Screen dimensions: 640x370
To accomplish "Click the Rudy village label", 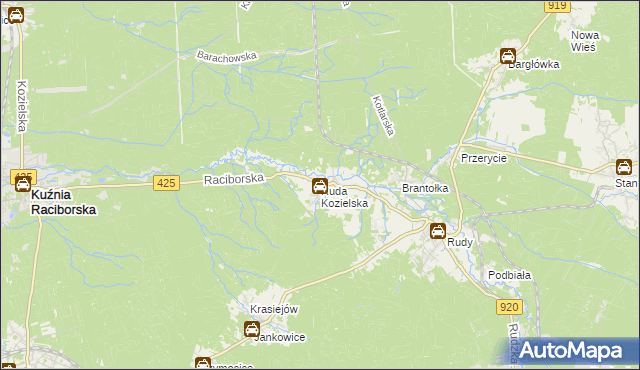I will (460, 242).
